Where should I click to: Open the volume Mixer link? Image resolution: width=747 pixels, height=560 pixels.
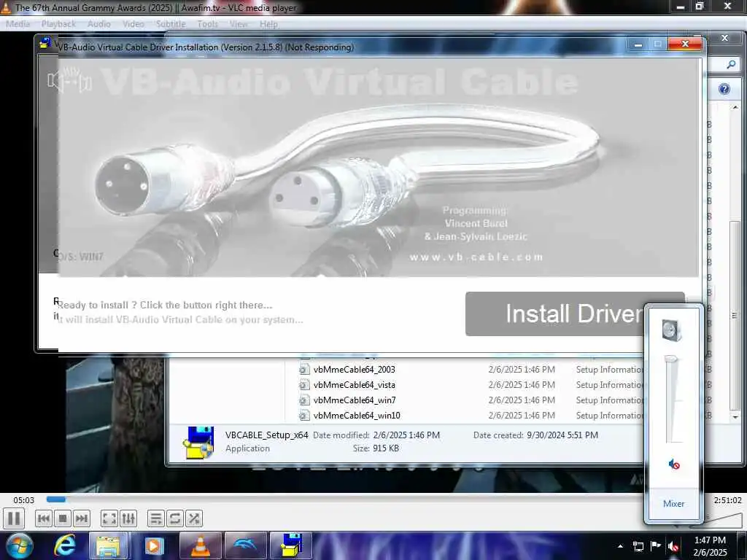[x=673, y=504]
